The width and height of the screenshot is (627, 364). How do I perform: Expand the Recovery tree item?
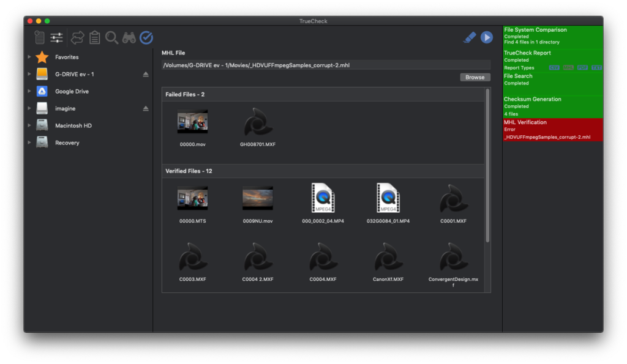click(29, 143)
